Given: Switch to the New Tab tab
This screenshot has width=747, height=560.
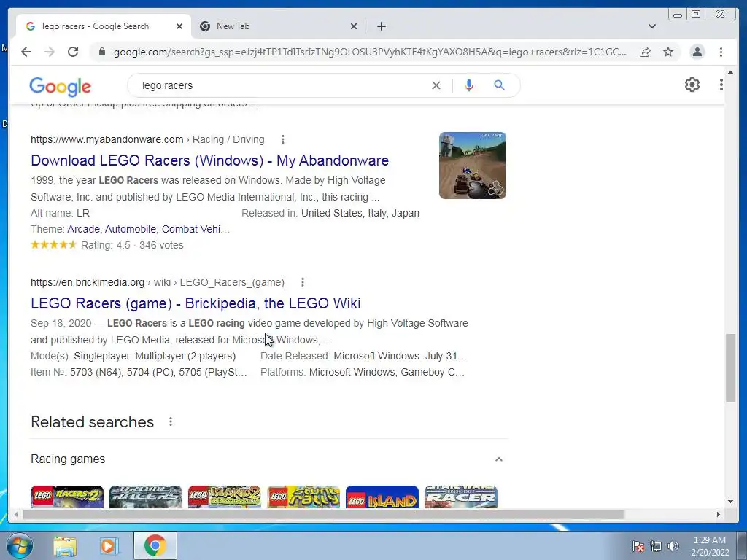Looking at the screenshot, I should [279, 26].
